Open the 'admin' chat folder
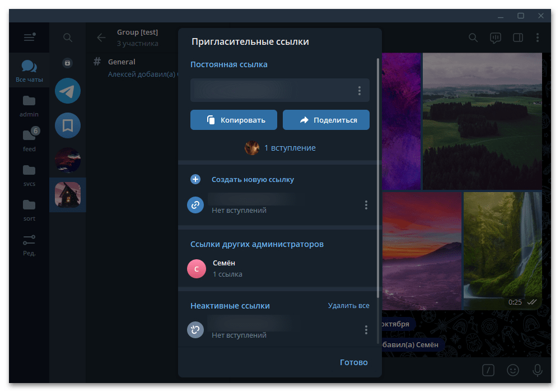 (x=29, y=106)
